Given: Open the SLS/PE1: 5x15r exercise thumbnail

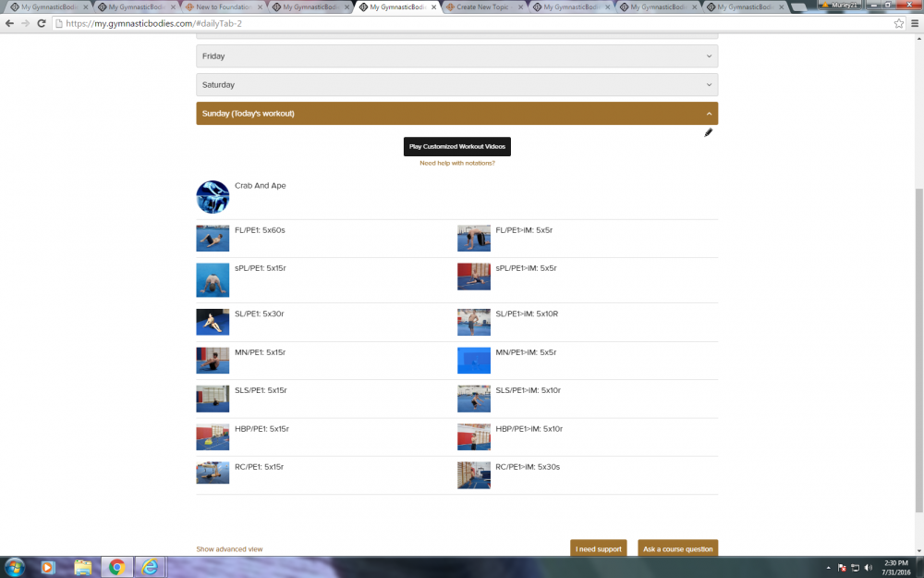Looking at the screenshot, I should coord(213,399).
